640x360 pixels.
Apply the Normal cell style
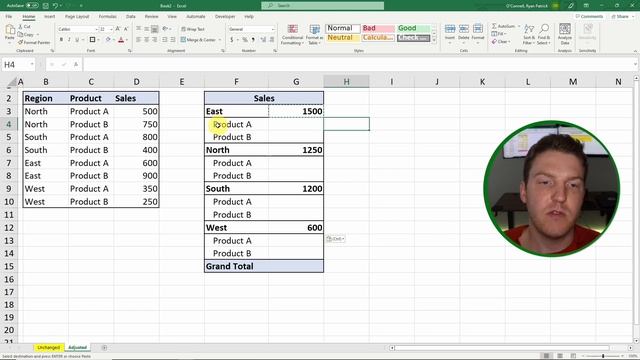pyautogui.click(x=342, y=28)
